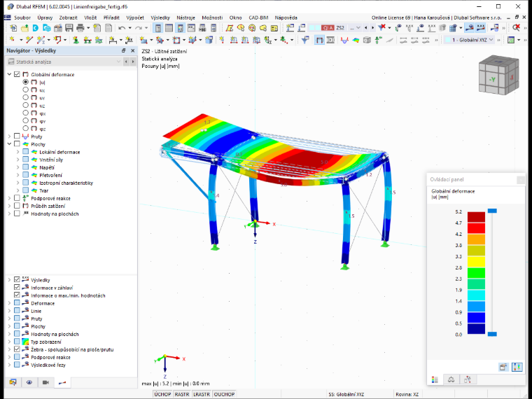The height and width of the screenshot is (399, 532).
Task: Click the lower color scale slider handle
Action: coord(492,334)
